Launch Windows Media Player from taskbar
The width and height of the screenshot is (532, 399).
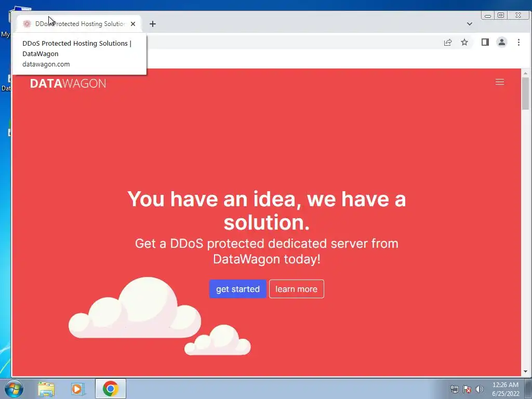pyautogui.click(x=78, y=389)
